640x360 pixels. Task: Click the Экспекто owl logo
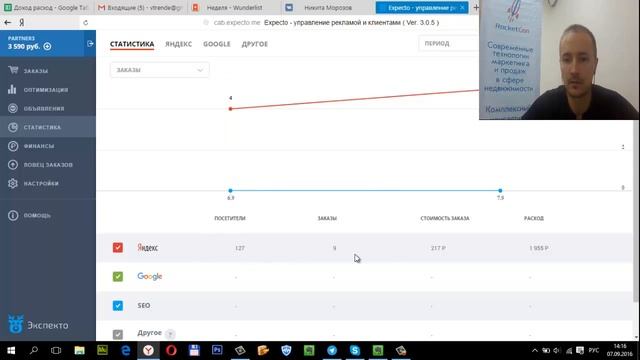click(x=16, y=324)
